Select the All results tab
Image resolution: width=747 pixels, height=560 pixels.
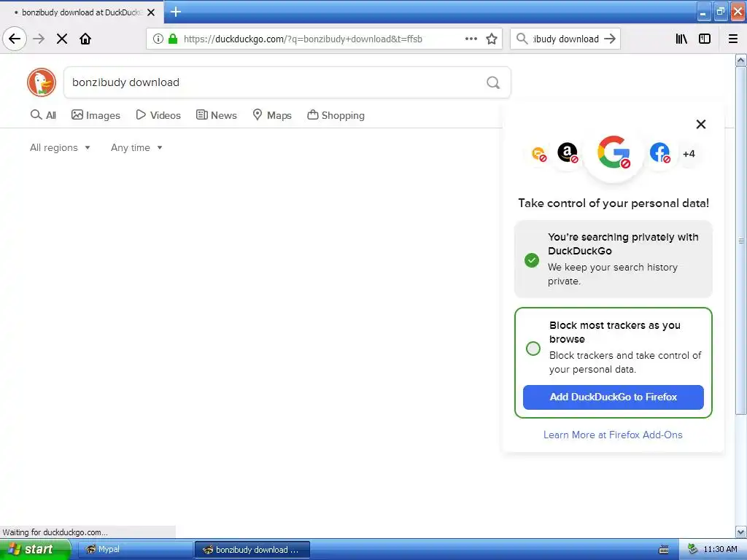click(43, 115)
